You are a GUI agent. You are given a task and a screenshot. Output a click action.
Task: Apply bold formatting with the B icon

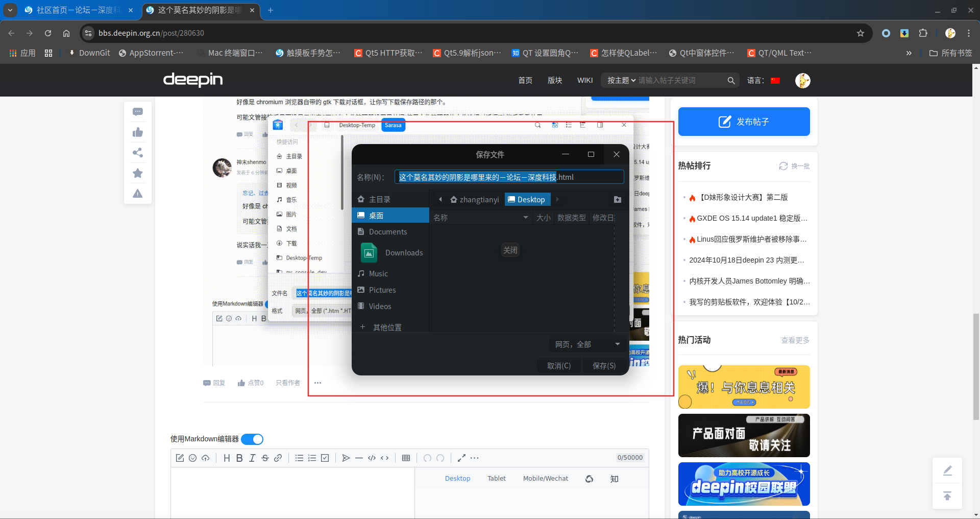coord(239,458)
